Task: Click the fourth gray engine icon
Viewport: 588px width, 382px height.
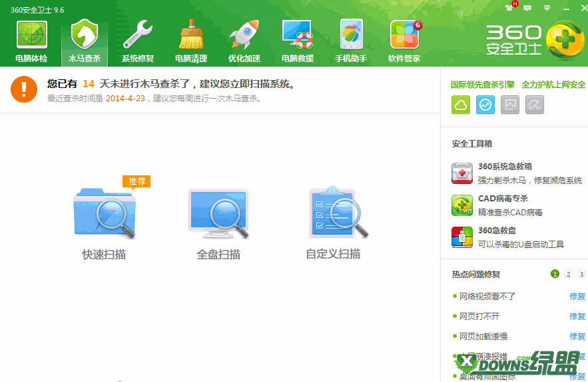Action: tap(535, 105)
